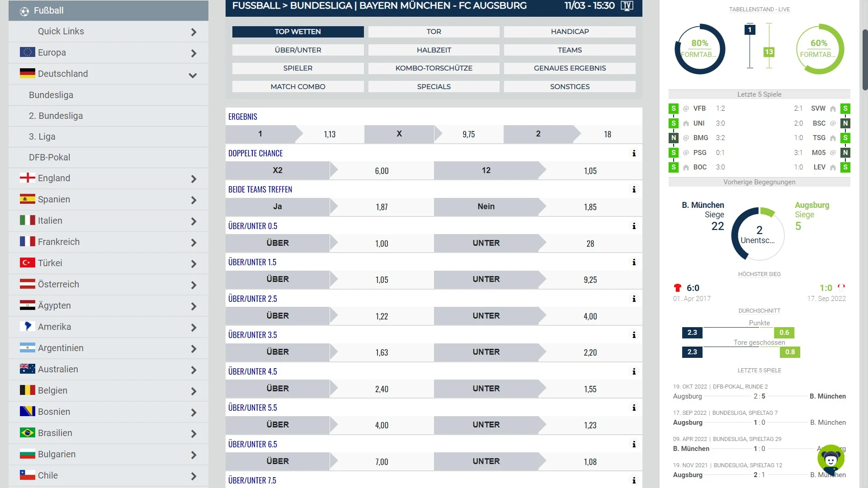Open info icon for Über/Unter 6.5

pyautogui.click(x=634, y=444)
